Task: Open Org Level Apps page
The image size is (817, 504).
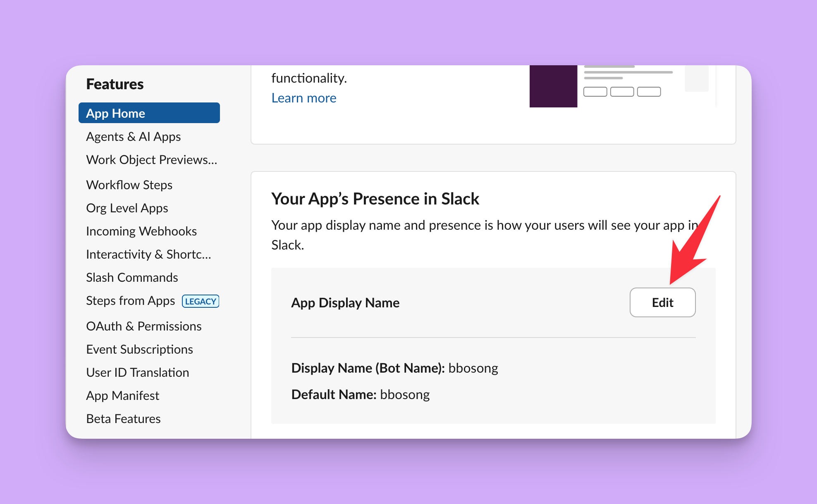Action: point(127,208)
